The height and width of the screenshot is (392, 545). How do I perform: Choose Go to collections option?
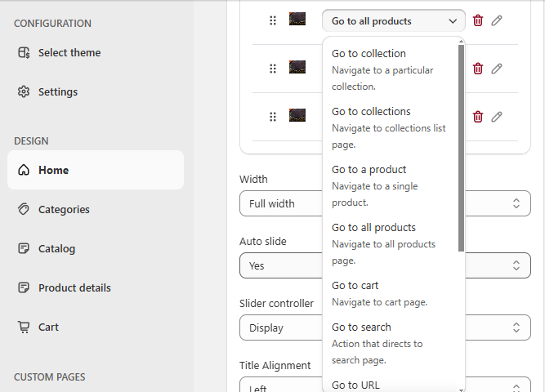point(391,127)
